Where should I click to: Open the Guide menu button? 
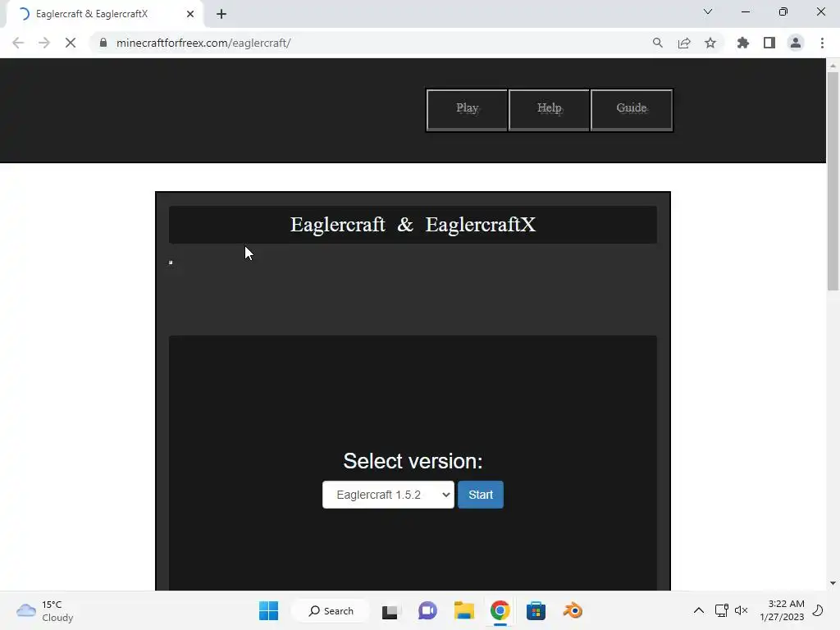click(632, 110)
